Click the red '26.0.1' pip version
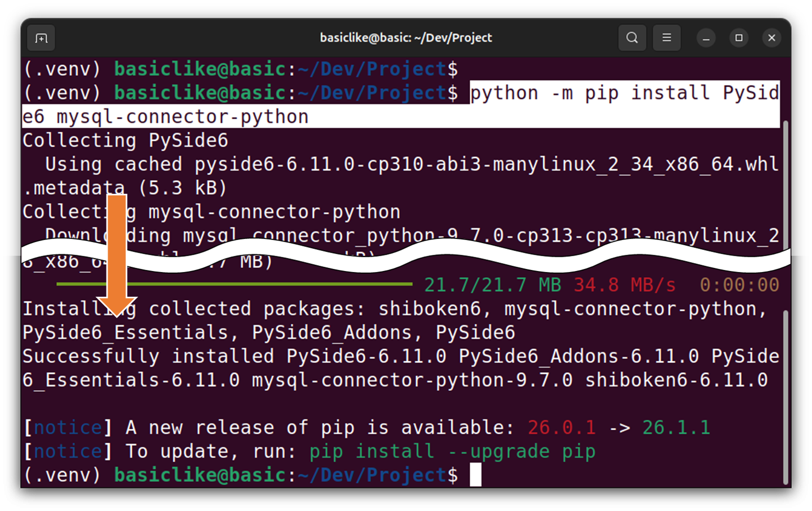Viewport: 812px width, 511px height. click(x=562, y=428)
